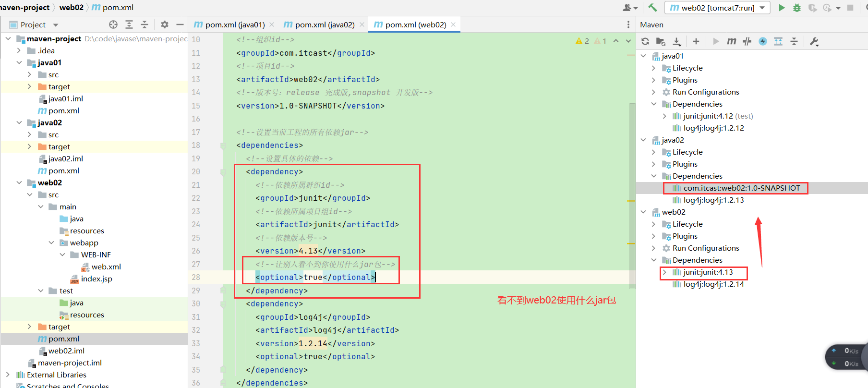Start debugging with the green bug icon
Image resolution: width=868 pixels, height=388 pixels.
[797, 8]
